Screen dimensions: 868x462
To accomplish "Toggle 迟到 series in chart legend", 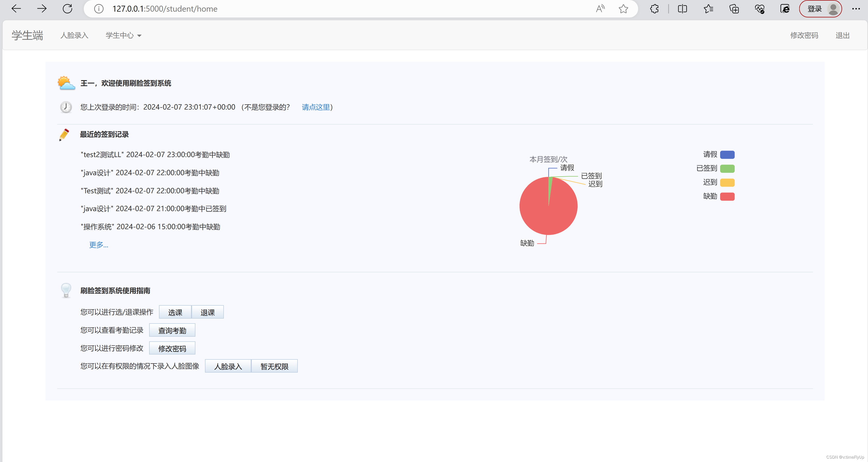I will tap(727, 182).
